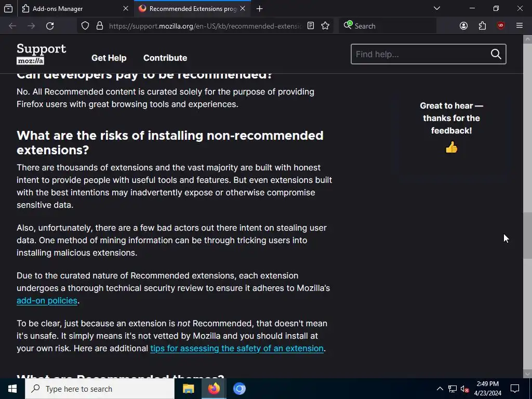Open tips for assessing extension safety link
Screen dimensions: 532x399
[237, 349]
